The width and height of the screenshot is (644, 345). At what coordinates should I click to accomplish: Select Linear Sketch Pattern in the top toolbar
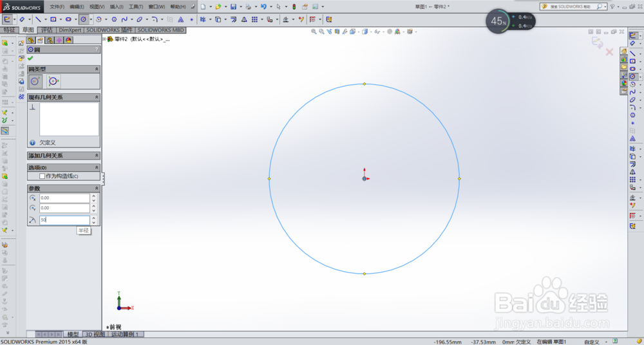254,19
